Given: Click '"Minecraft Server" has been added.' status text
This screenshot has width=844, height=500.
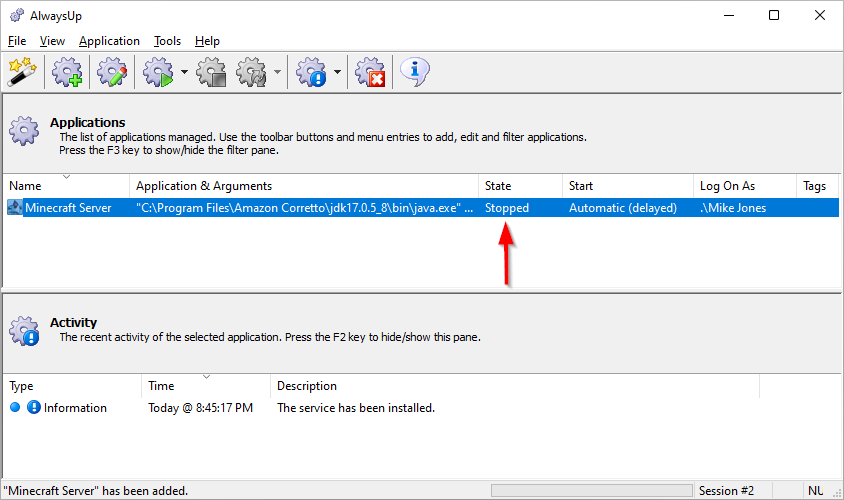Looking at the screenshot, I should [x=96, y=491].
